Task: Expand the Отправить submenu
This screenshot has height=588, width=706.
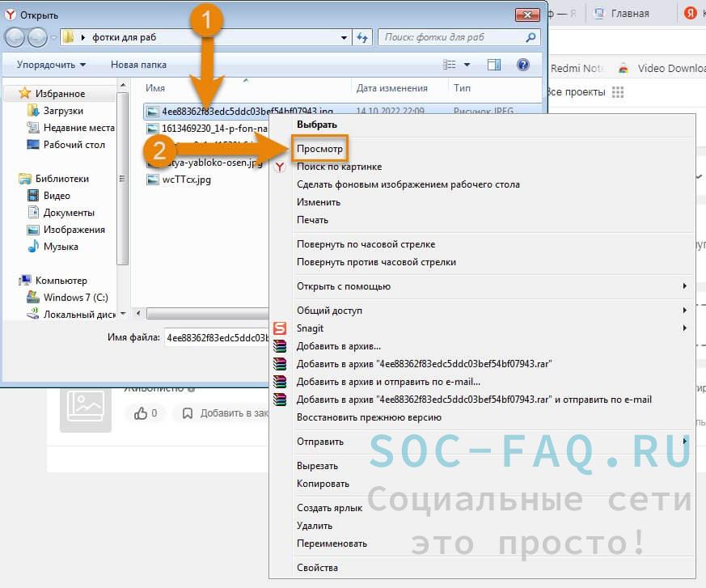Action: [x=684, y=442]
